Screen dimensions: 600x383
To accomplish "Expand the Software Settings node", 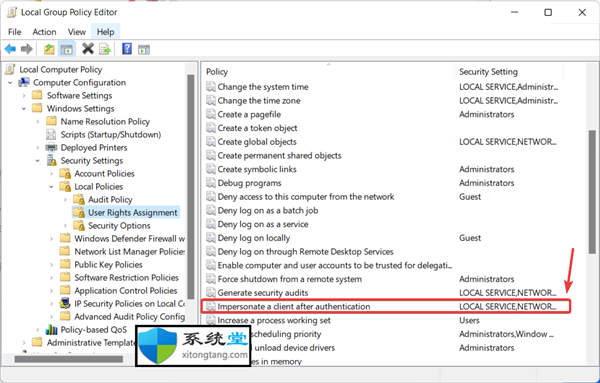I will click(x=24, y=96).
